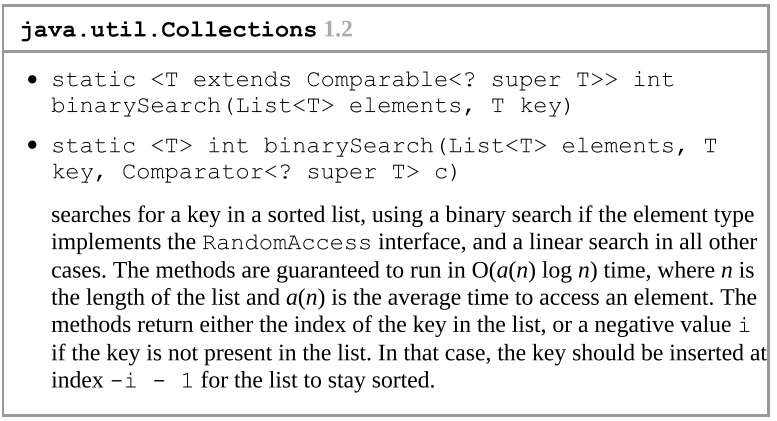Viewport: 777px width, 421px height.
Task: Click the second bullet point marker
Action: coord(33,145)
